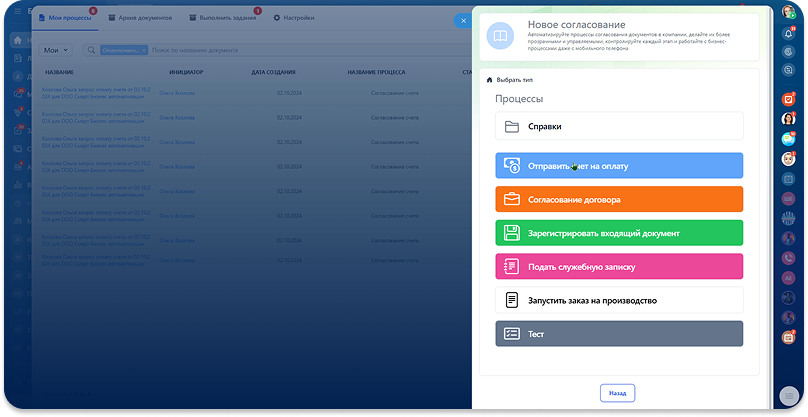Click the notepad icon on Подать служебную записку

click(x=511, y=267)
